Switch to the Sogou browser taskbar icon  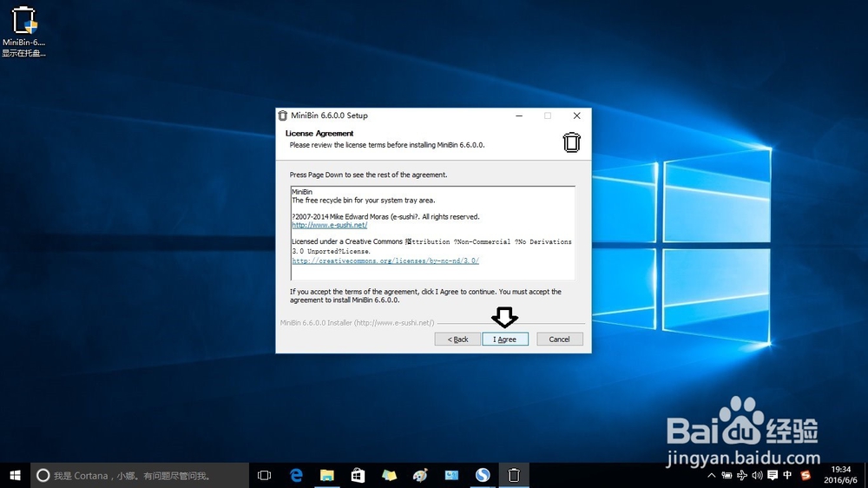click(483, 475)
